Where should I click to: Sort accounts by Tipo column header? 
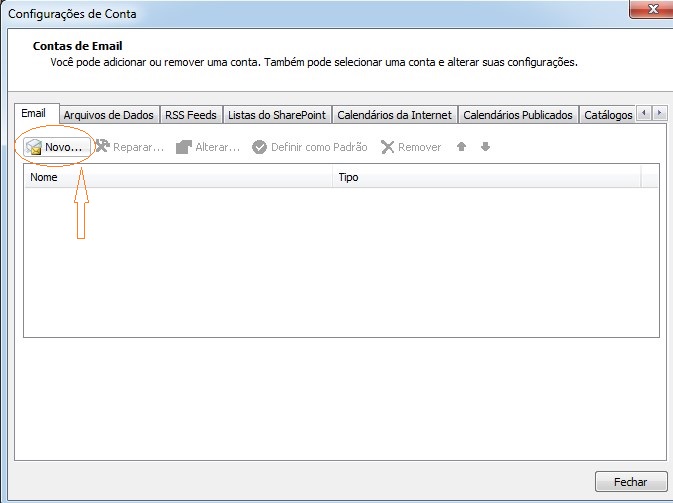[x=487, y=177]
